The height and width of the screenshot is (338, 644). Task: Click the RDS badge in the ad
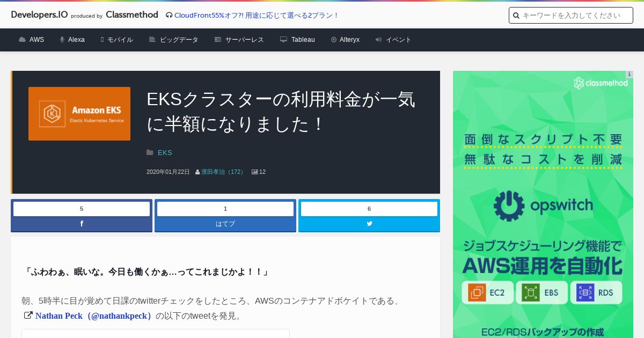point(596,293)
